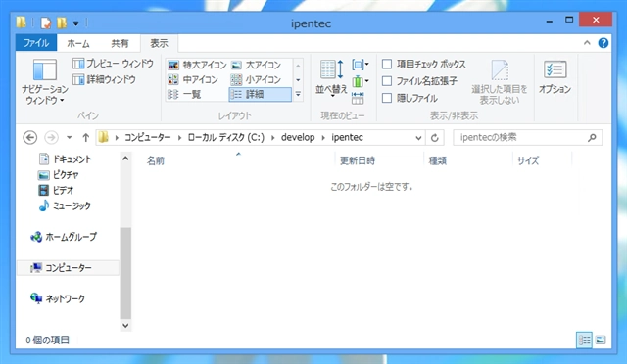The width and height of the screenshot is (627, 364).
Task: Click the search magnifier icon
Action: pos(592,137)
